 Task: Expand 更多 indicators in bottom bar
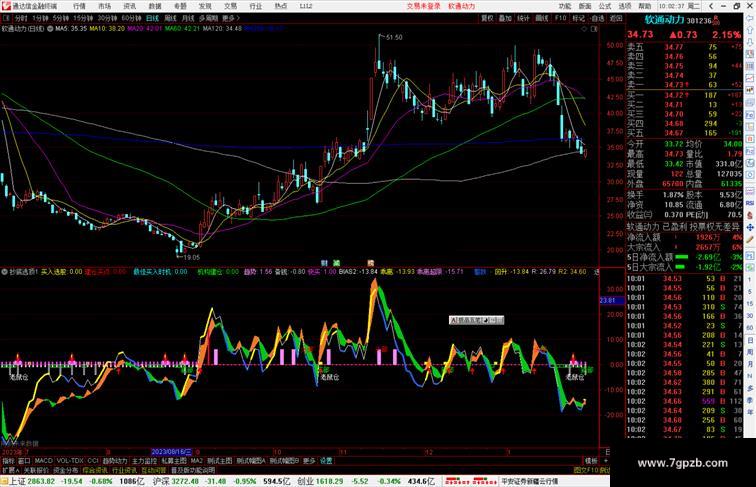tap(309, 461)
